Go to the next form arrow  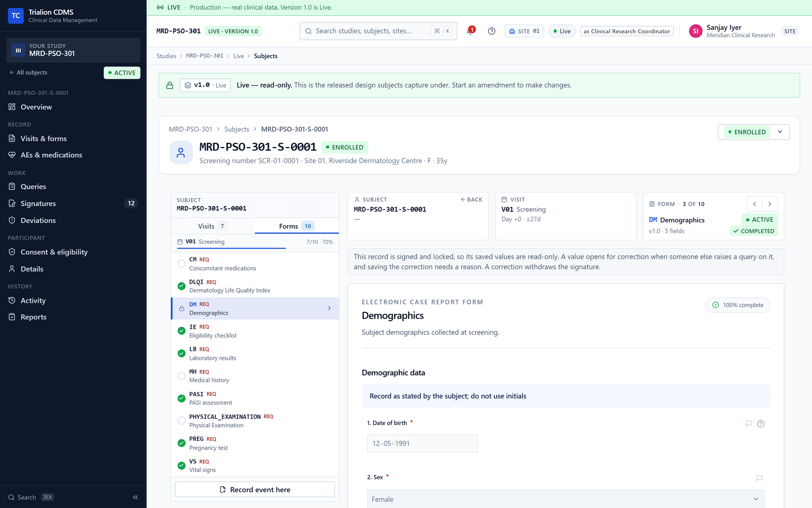[x=770, y=204]
